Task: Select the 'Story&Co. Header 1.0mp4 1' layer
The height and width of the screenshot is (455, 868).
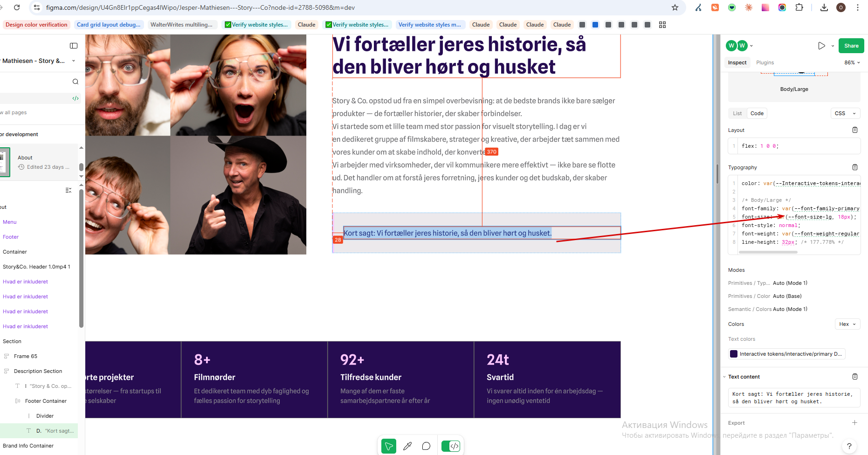Action: point(36,267)
